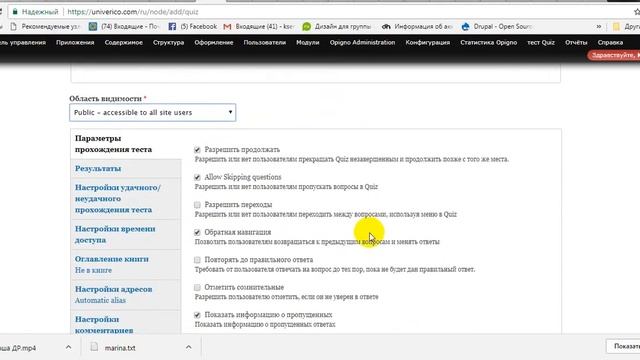Open the Информация об ак bookmark
Image resolution: width=640 pixels, height=360 pixels.
417,27
